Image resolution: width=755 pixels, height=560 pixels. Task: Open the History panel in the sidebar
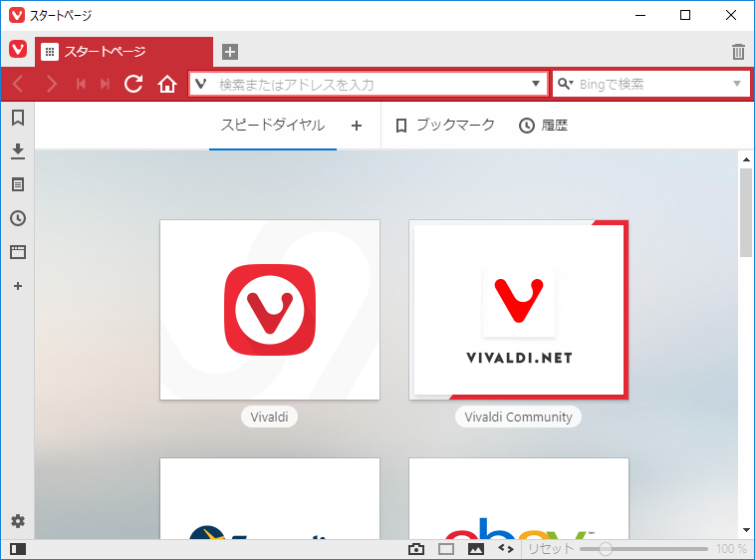[x=18, y=218]
